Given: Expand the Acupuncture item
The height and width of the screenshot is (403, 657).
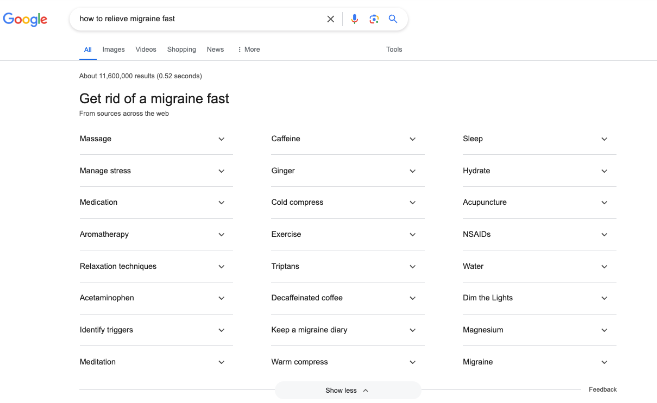Looking at the screenshot, I should click(x=539, y=202).
